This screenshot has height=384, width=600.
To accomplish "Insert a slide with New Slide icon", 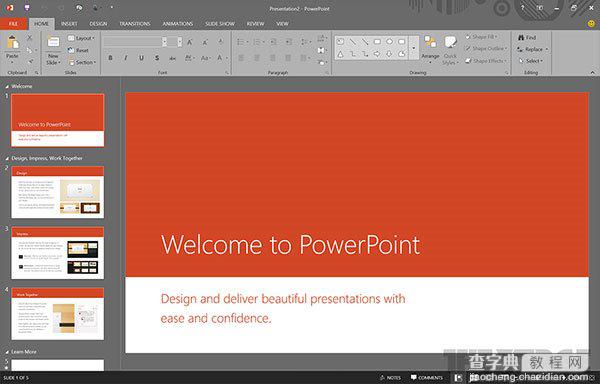I will pos(53,42).
